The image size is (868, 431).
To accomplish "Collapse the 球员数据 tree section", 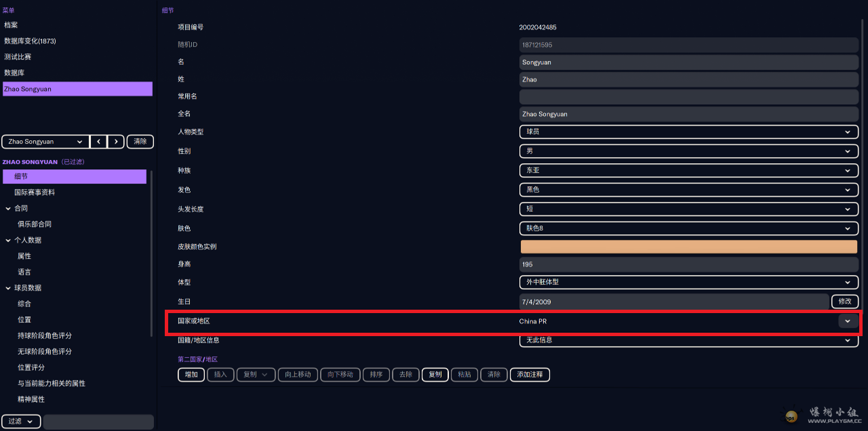I will coord(8,288).
